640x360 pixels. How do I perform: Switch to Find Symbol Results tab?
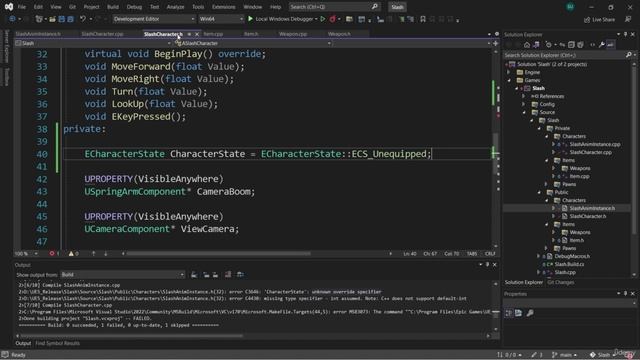[58, 343]
